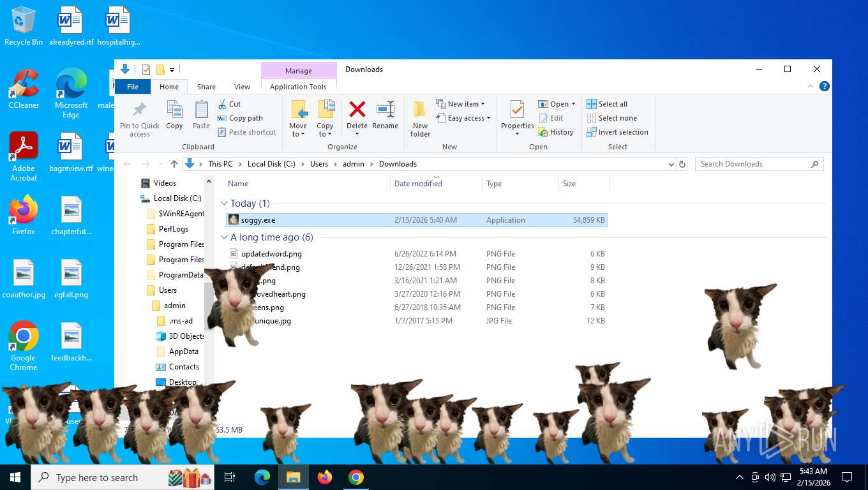Screen dimensions: 868x490
Task: Navigate back in Explorer
Action: [127, 164]
